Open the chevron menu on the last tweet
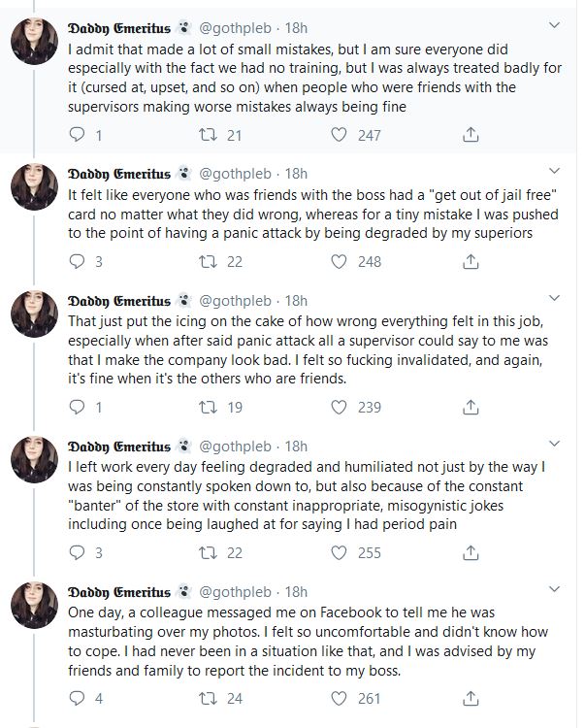Viewport: 585px width, 728px height. pyautogui.click(x=554, y=589)
